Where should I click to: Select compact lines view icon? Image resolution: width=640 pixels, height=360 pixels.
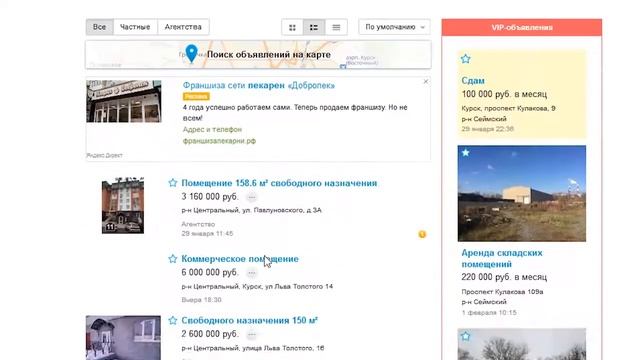click(x=336, y=27)
